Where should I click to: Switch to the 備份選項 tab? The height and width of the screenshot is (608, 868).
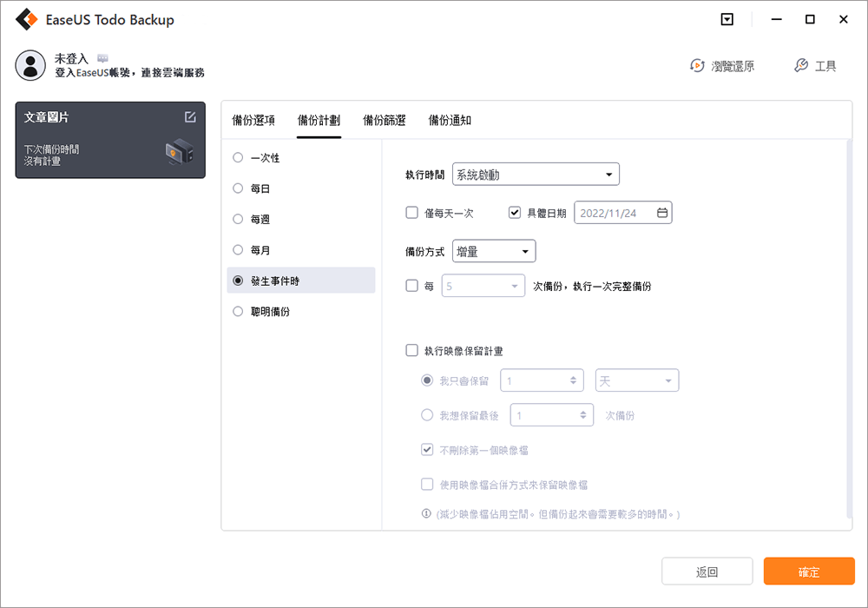click(256, 120)
